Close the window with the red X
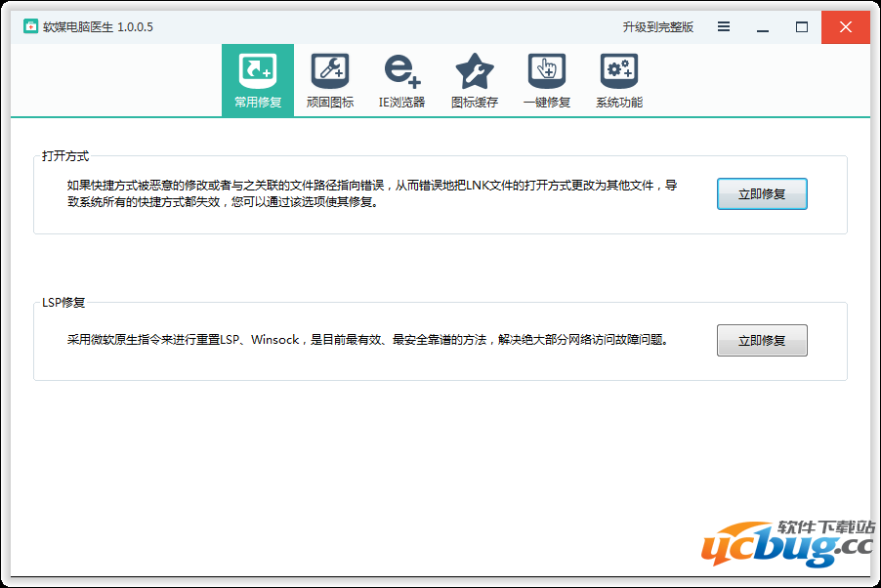This screenshot has width=881, height=588. (845, 26)
